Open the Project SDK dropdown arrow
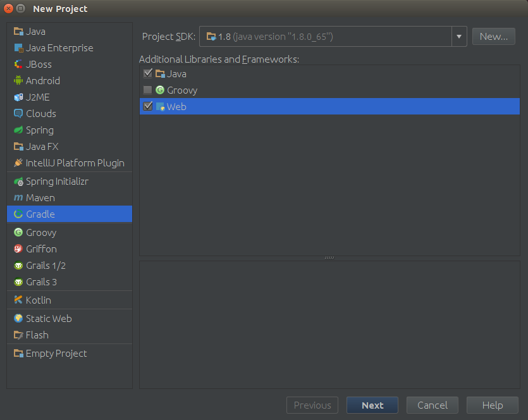The image size is (528, 420). tap(459, 37)
